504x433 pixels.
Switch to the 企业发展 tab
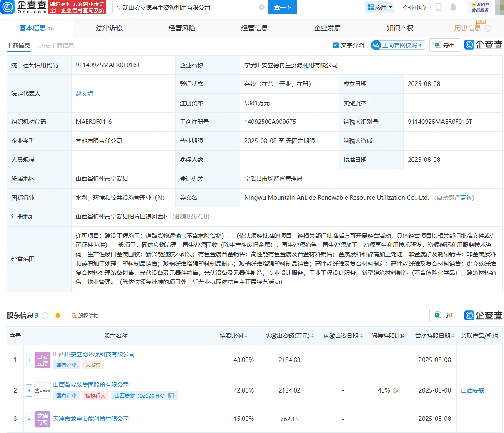point(327,28)
